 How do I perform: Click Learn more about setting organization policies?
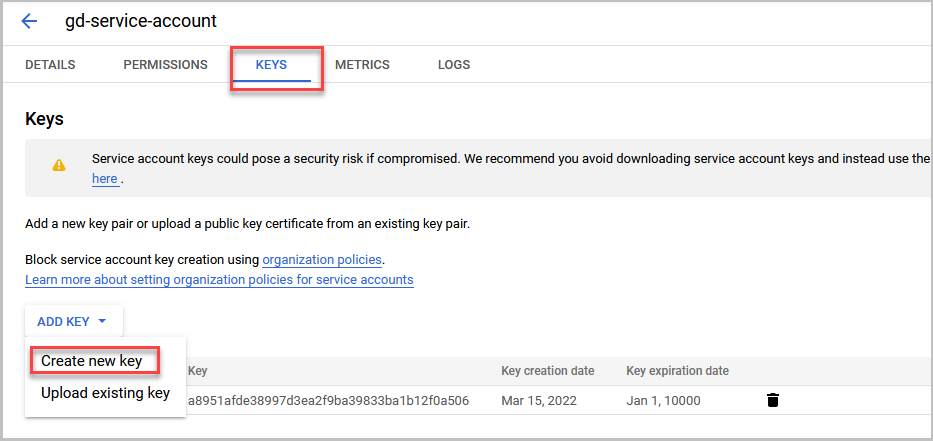click(x=219, y=279)
